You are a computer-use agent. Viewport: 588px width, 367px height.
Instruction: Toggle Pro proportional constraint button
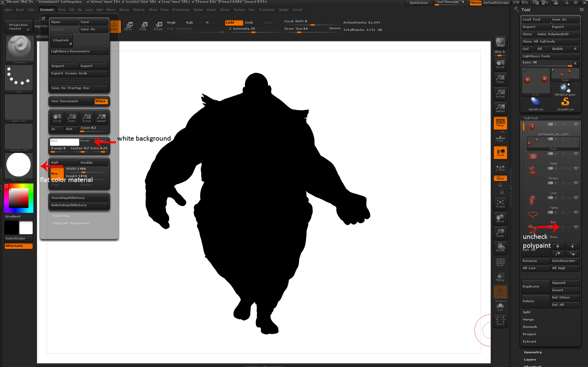[x=57, y=174]
